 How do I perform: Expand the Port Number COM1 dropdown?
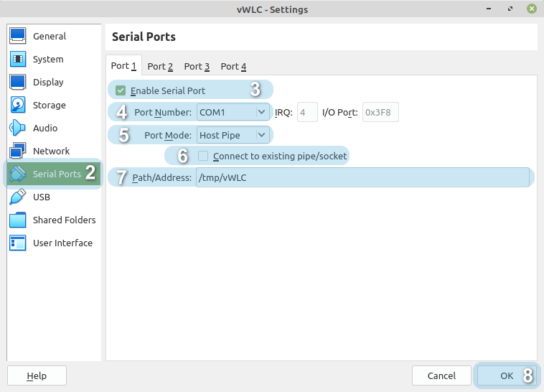click(x=233, y=112)
